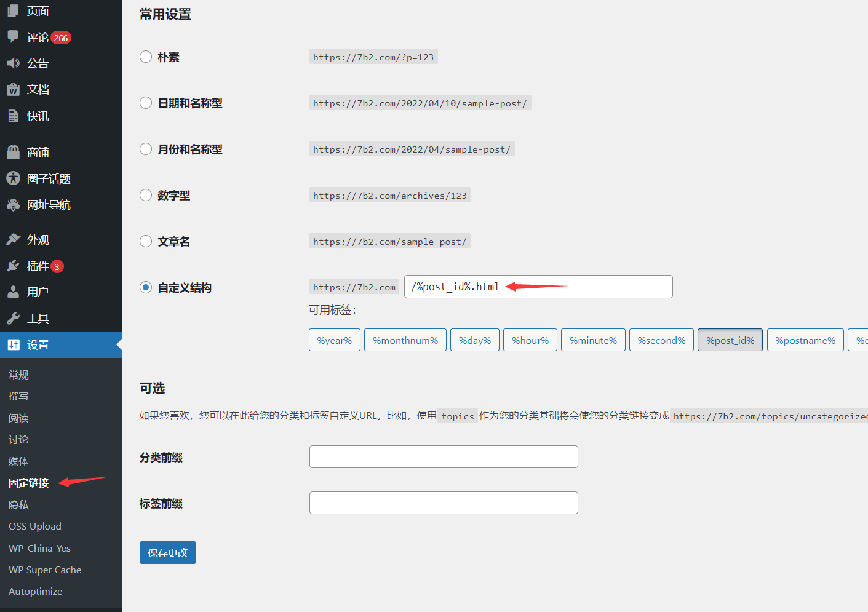Choose the 数字型 numeric permalink option
The height and width of the screenshot is (612, 868).
coord(146,195)
